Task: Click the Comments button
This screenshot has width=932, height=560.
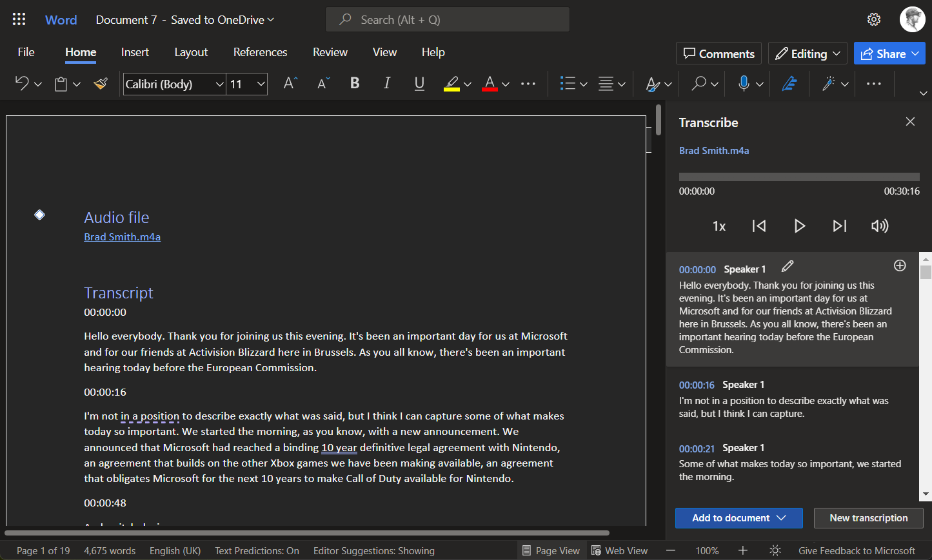Action: (x=719, y=53)
